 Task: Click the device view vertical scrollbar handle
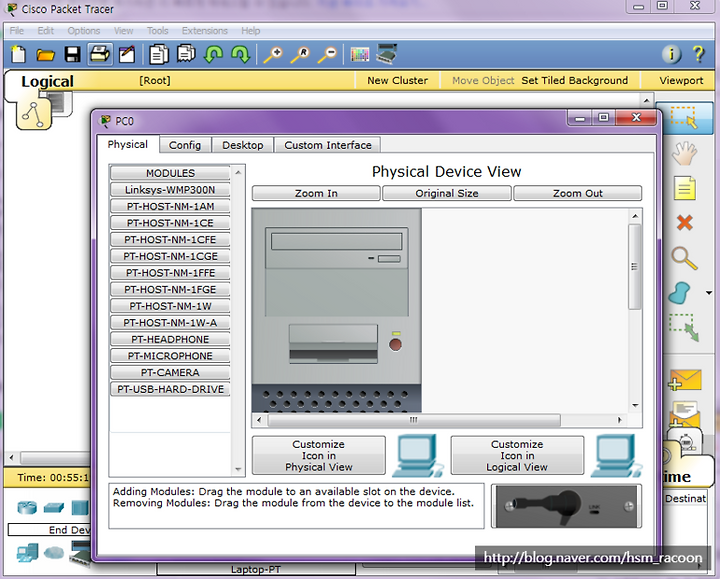(x=635, y=267)
